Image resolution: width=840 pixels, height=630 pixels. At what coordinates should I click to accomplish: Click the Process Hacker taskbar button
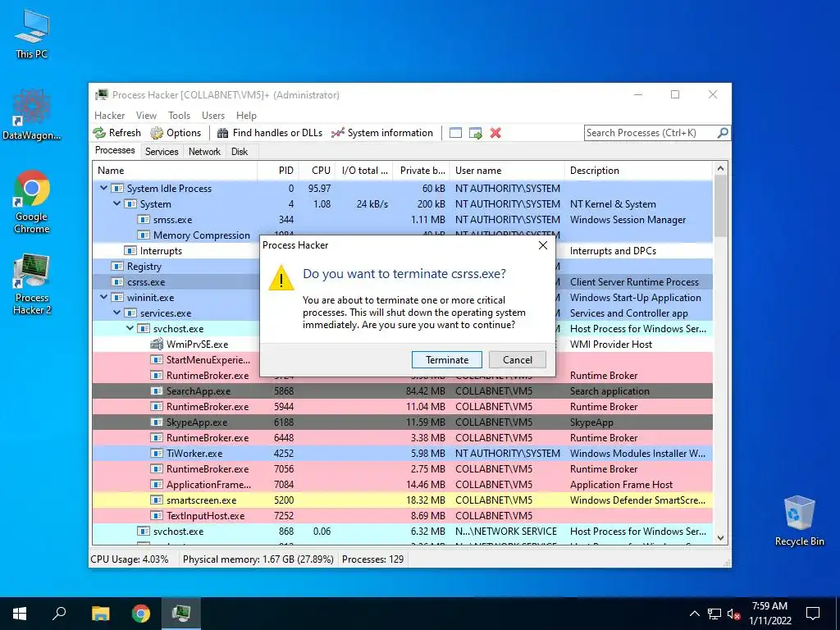click(x=181, y=614)
